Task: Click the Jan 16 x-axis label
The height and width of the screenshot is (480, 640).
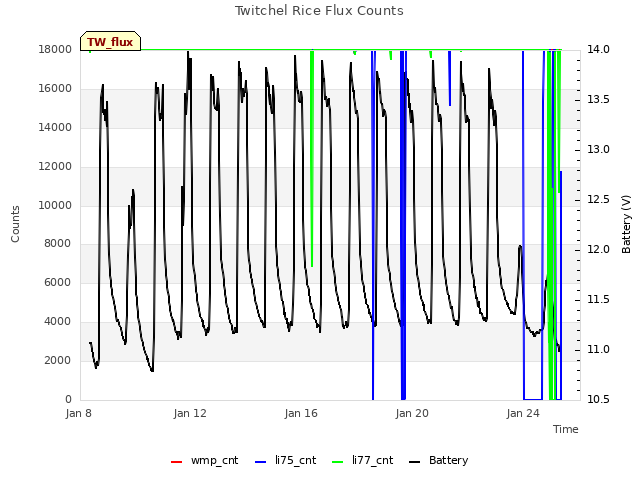Action: coord(301,413)
